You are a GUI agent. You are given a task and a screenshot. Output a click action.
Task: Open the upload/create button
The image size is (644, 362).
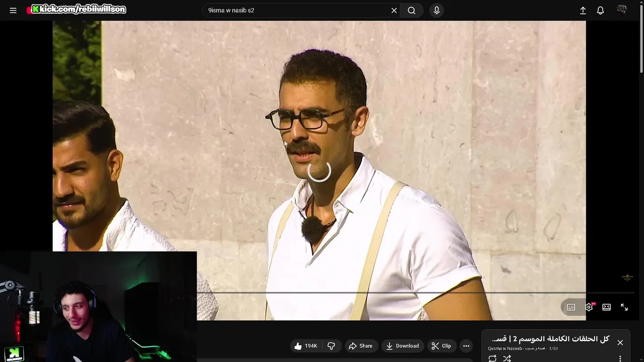point(583,10)
